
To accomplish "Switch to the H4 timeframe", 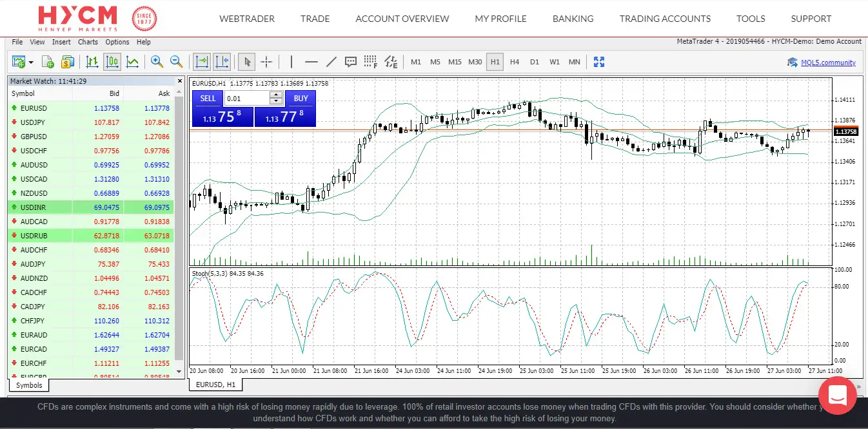I will 514,62.
